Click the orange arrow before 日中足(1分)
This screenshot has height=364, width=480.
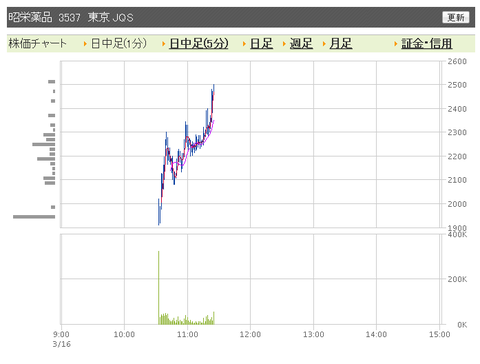tap(85, 44)
